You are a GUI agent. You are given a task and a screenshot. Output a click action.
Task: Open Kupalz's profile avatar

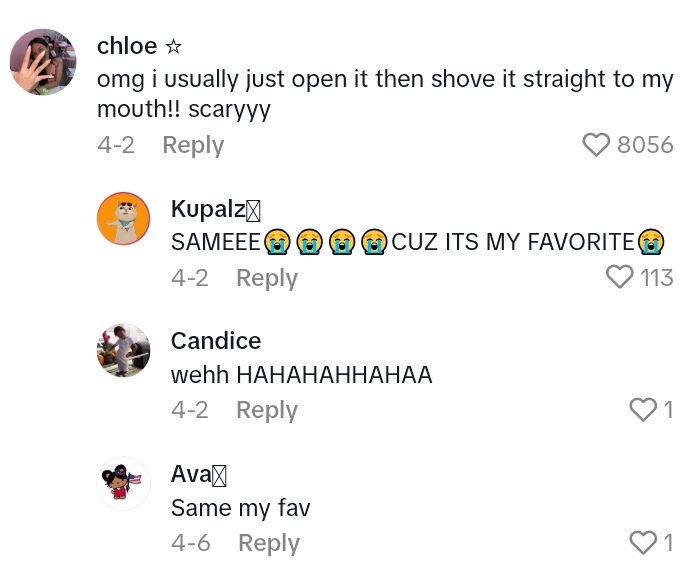tap(124, 218)
